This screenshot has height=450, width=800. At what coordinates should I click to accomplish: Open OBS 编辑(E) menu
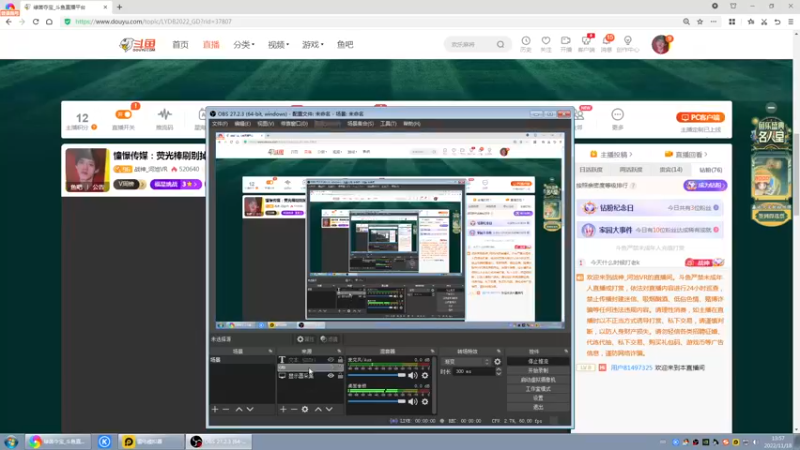pyautogui.click(x=242, y=123)
